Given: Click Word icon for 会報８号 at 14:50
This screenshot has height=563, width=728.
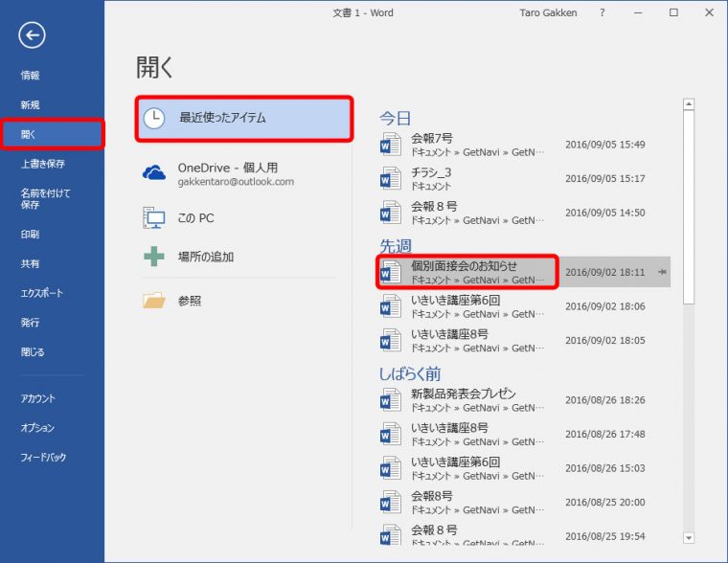Looking at the screenshot, I should (391, 213).
